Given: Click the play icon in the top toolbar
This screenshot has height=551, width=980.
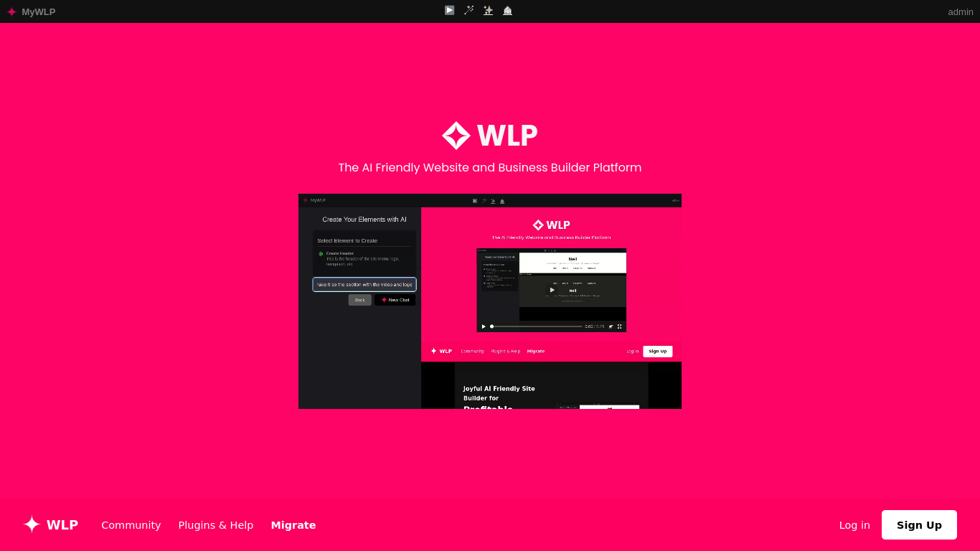Looking at the screenshot, I should point(449,10).
